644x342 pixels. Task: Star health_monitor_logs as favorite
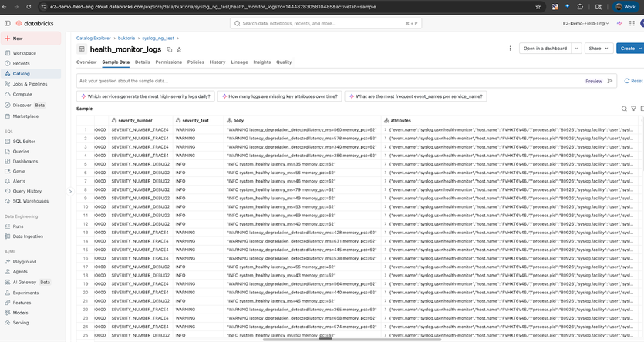(x=180, y=49)
